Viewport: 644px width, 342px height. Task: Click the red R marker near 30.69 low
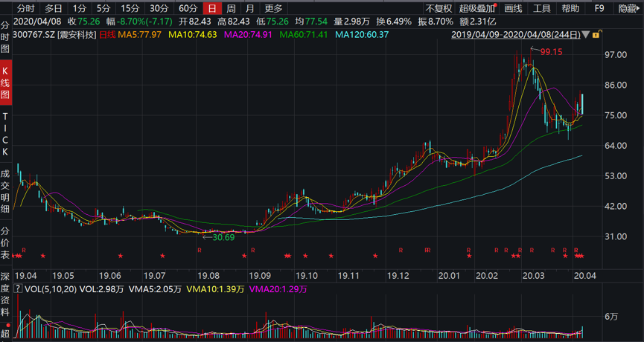pos(200,251)
